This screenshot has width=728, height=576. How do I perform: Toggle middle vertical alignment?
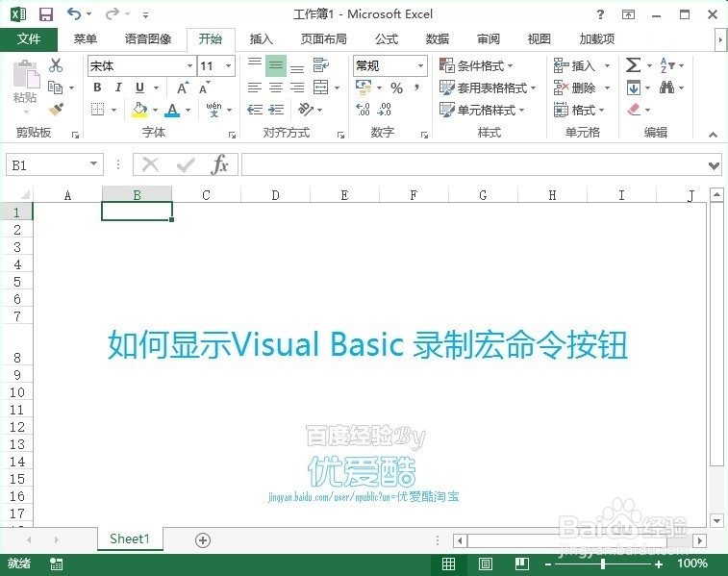click(x=276, y=65)
